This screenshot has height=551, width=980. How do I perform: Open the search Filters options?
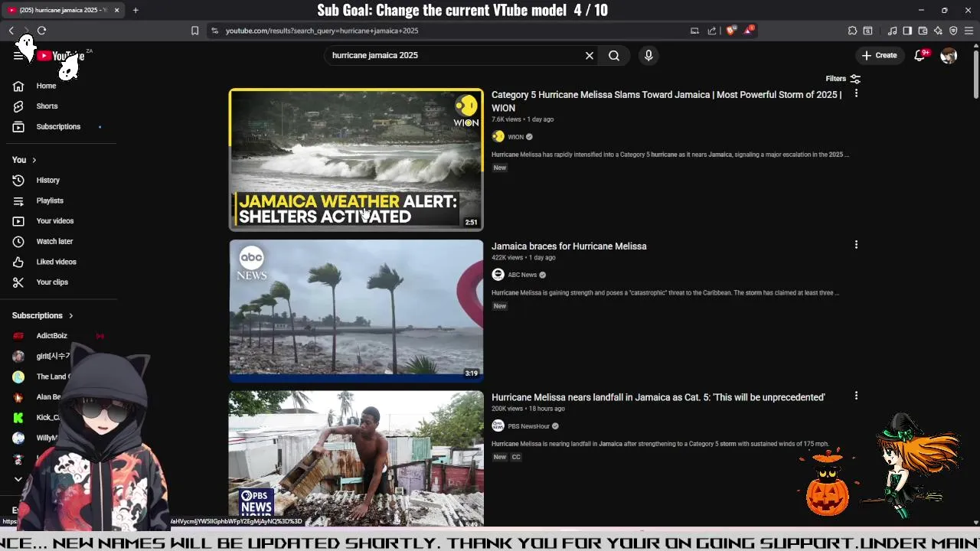[843, 79]
